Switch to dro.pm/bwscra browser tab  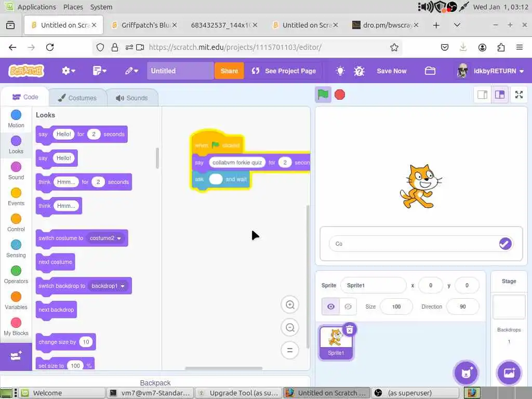click(x=385, y=25)
